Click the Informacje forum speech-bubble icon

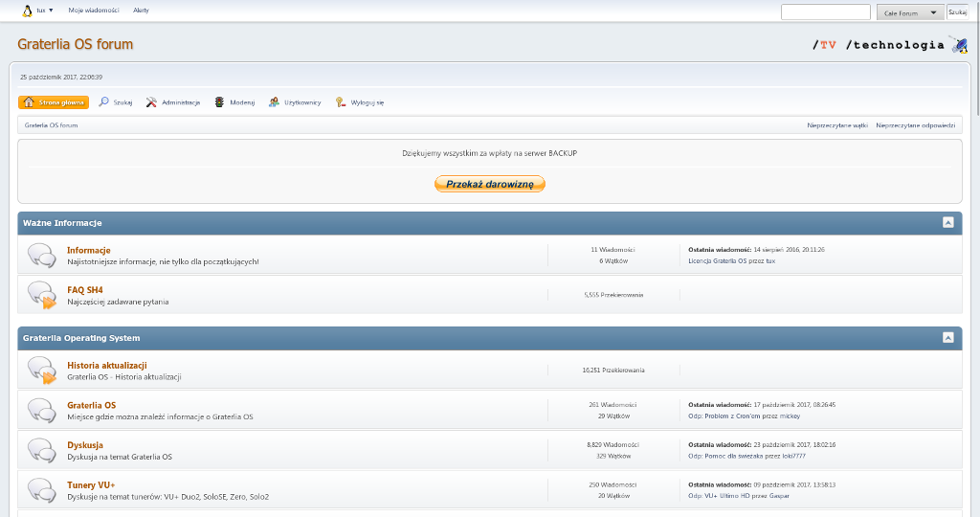[42, 255]
